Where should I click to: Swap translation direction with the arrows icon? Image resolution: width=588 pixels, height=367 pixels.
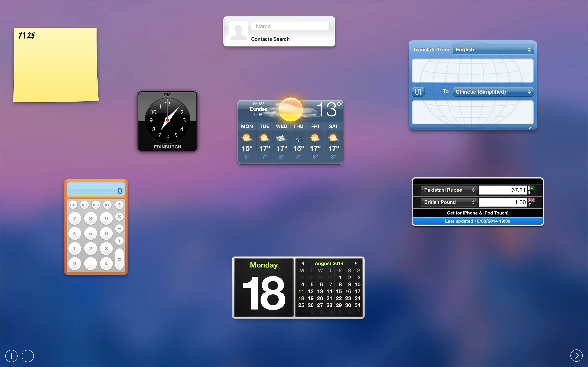[418, 92]
